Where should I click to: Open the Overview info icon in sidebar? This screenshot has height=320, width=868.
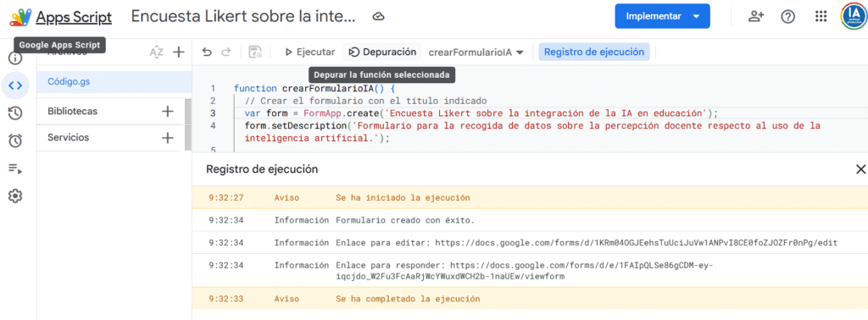[x=15, y=58]
